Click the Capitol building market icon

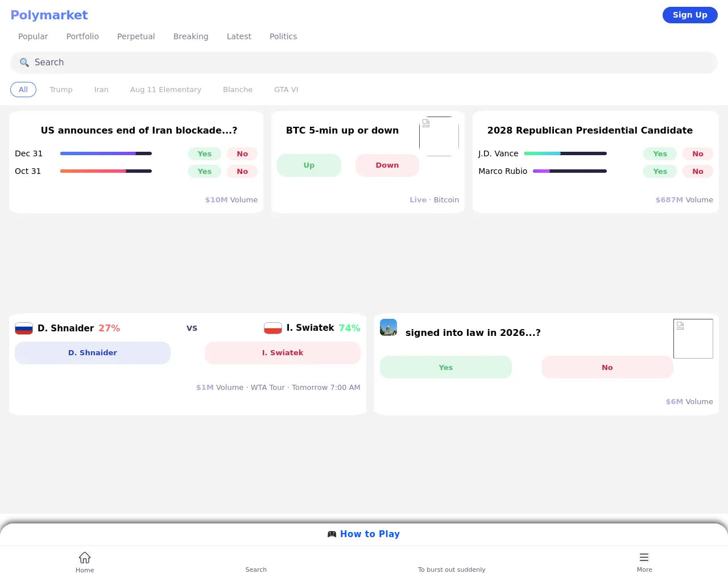coord(388,327)
